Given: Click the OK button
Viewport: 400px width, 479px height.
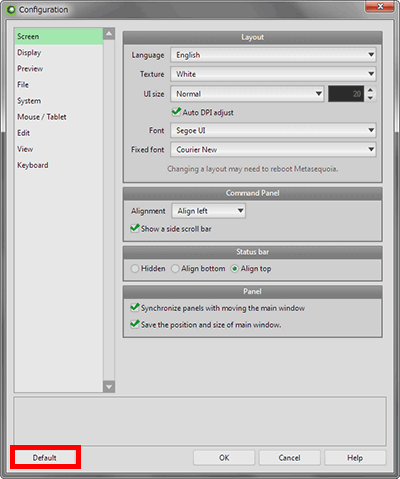Looking at the screenshot, I should coord(224,458).
